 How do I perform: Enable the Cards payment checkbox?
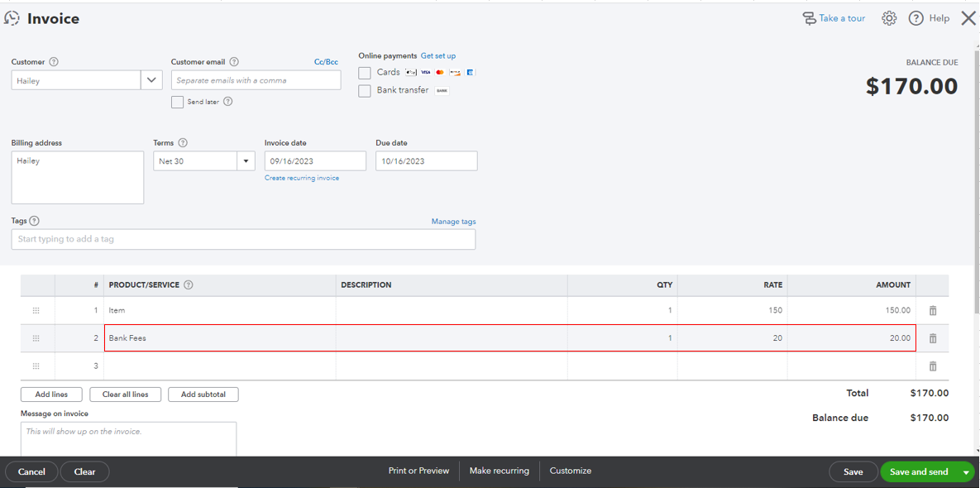365,73
